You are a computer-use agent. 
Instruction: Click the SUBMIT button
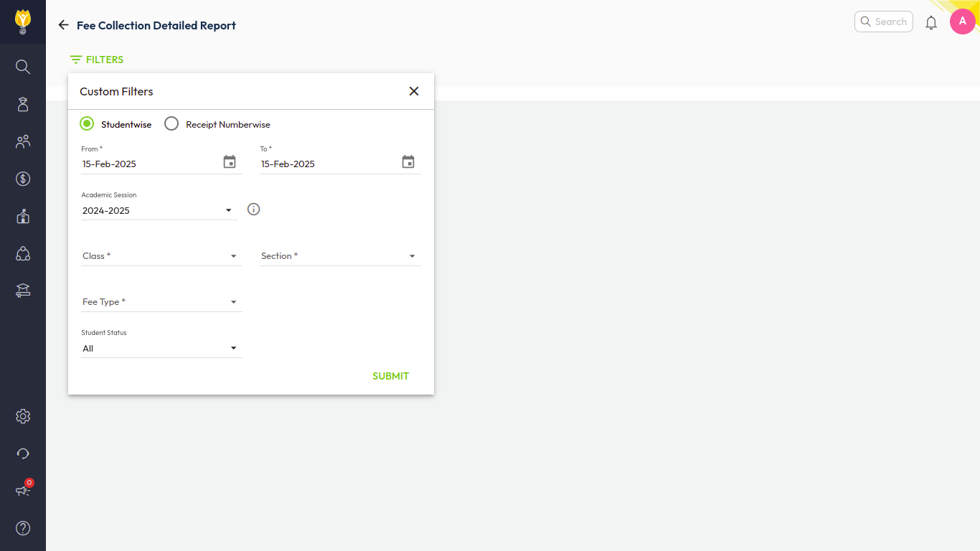pyautogui.click(x=391, y=376)
